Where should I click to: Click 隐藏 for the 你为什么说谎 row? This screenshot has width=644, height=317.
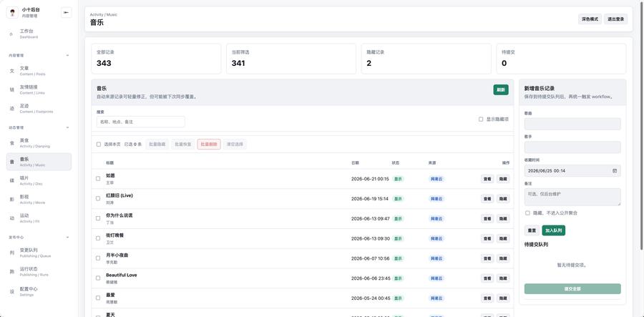pyautogui.click(x=503, y=218)
